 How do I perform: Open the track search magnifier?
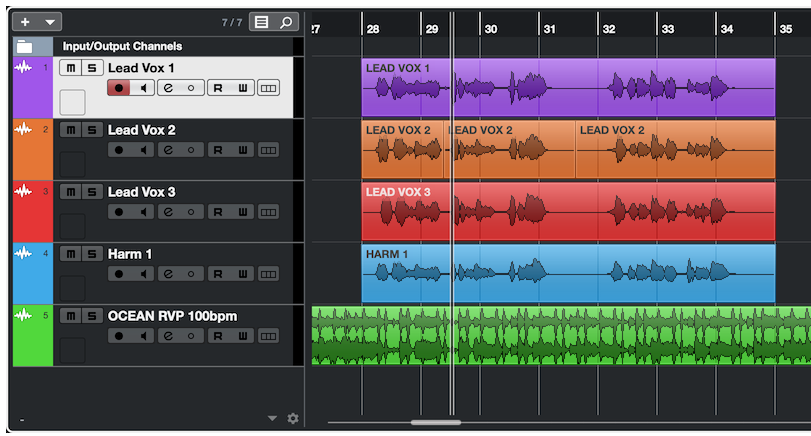click(286, 21)
